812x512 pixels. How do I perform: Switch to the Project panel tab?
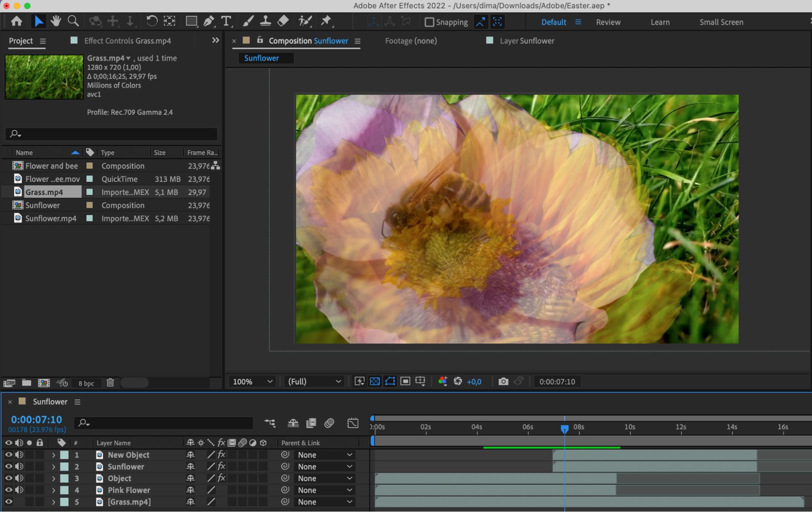coord(21,41)
